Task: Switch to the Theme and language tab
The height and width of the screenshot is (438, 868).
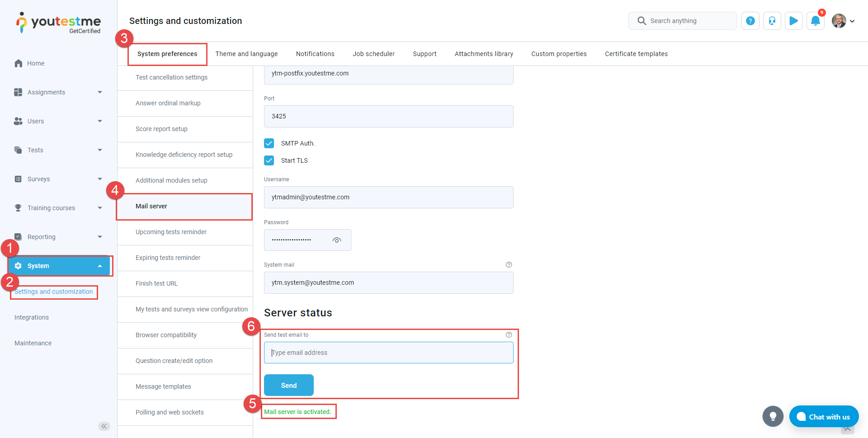Action: click(x=246, y=54)
